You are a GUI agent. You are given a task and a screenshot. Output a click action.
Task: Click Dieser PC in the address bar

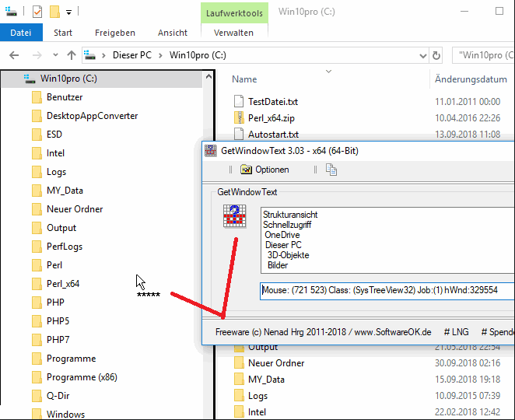(132, 55)
